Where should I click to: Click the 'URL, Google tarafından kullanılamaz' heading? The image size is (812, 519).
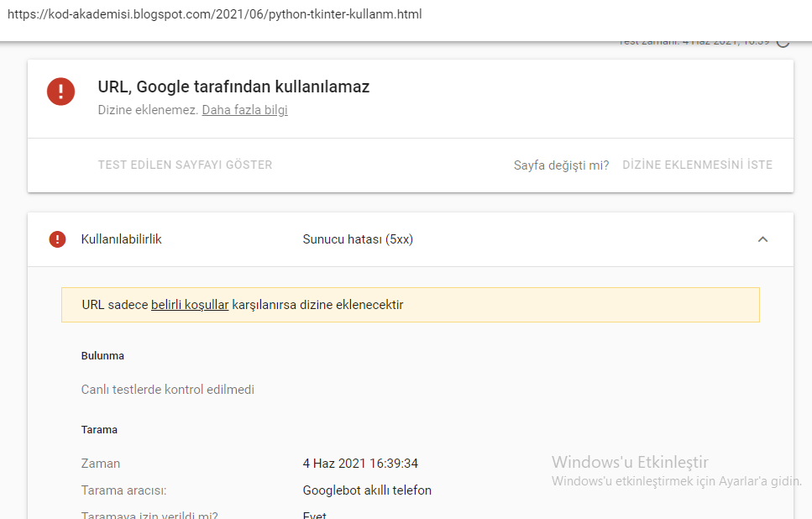(x=233, y=86)
